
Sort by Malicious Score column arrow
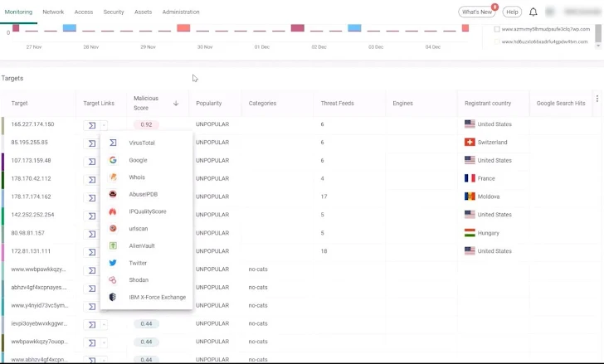(176, 104)
